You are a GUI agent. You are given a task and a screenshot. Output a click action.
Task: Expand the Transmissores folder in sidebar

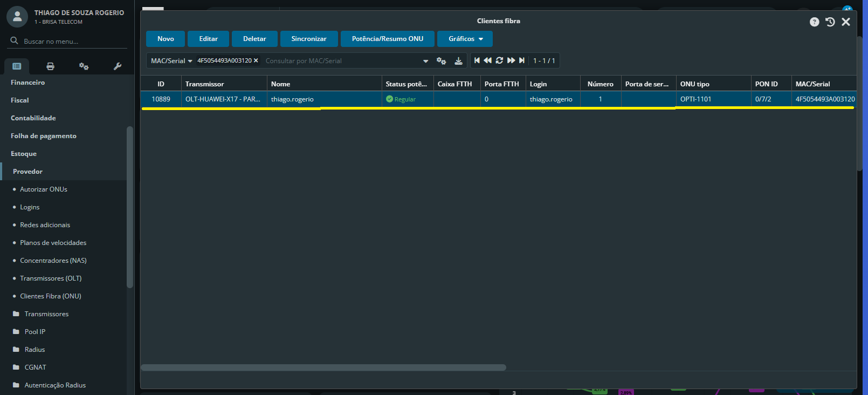click(46, 314)
